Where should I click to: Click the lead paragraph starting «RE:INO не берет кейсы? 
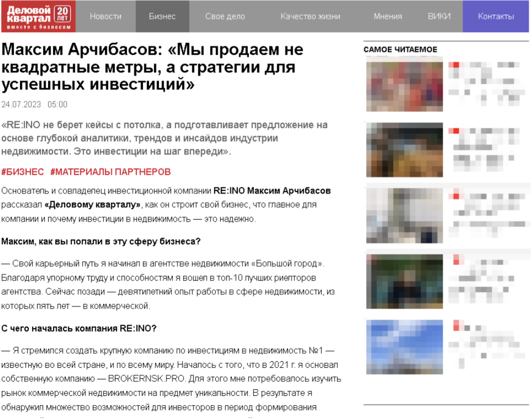[x=165, y=138]
